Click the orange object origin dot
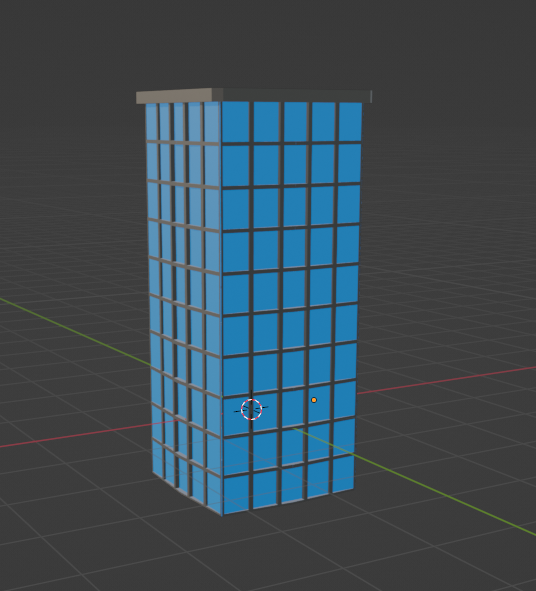The image size is (536, 591). 314,400
